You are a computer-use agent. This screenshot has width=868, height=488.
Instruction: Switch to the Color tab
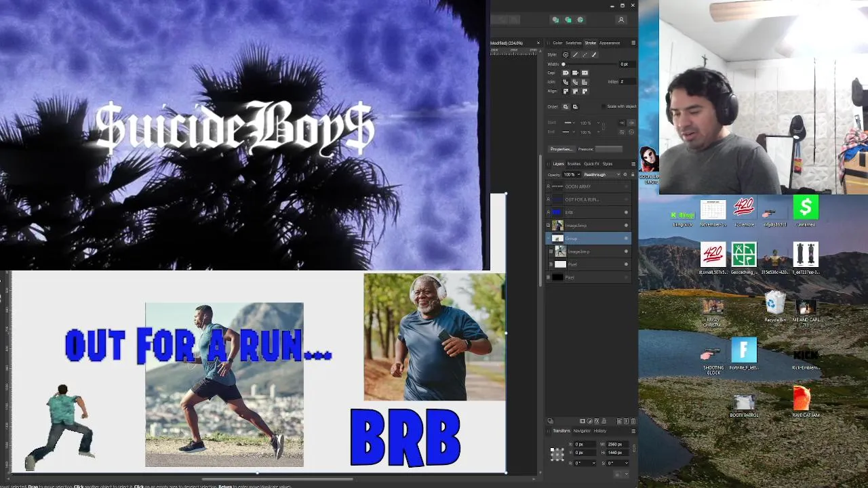pyautogui.click(x=557, y=43)
